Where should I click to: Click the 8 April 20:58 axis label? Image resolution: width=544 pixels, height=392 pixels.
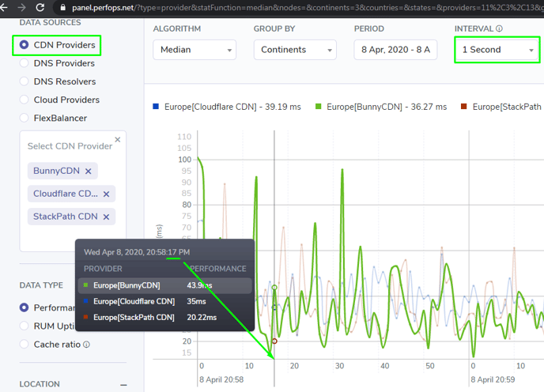tap(221, 379)
